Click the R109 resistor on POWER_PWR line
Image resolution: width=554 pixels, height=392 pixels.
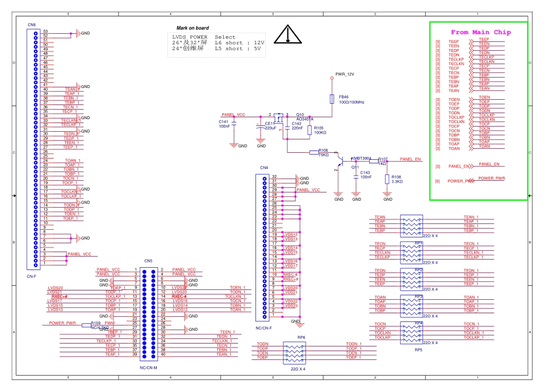click(x=95, y=323)
